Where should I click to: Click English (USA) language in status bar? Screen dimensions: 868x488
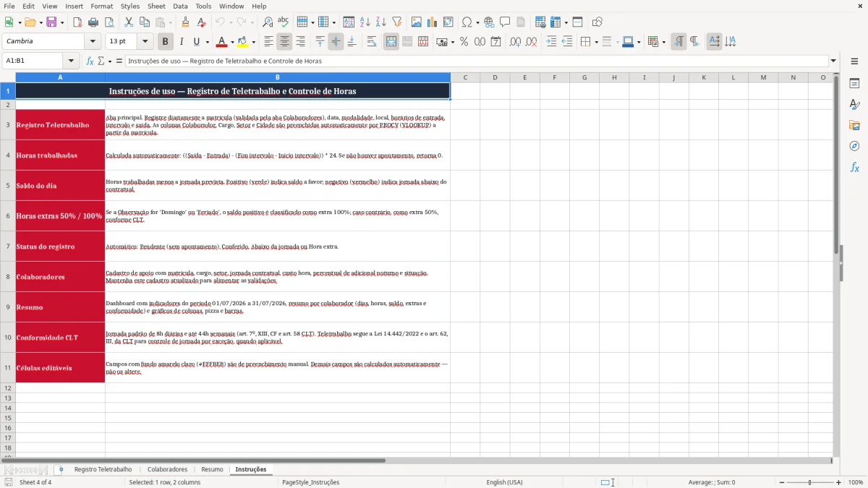[x=504, y=482]
